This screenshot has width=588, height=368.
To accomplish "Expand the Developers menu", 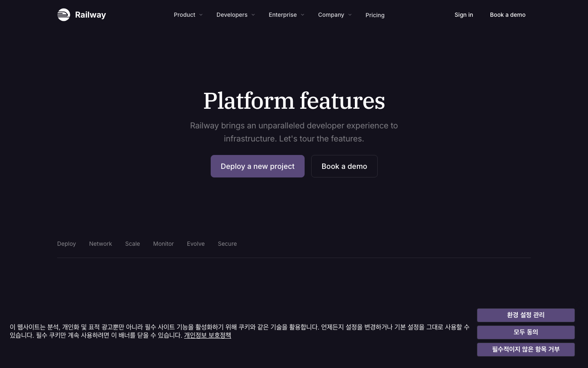I will click(236, 15).
